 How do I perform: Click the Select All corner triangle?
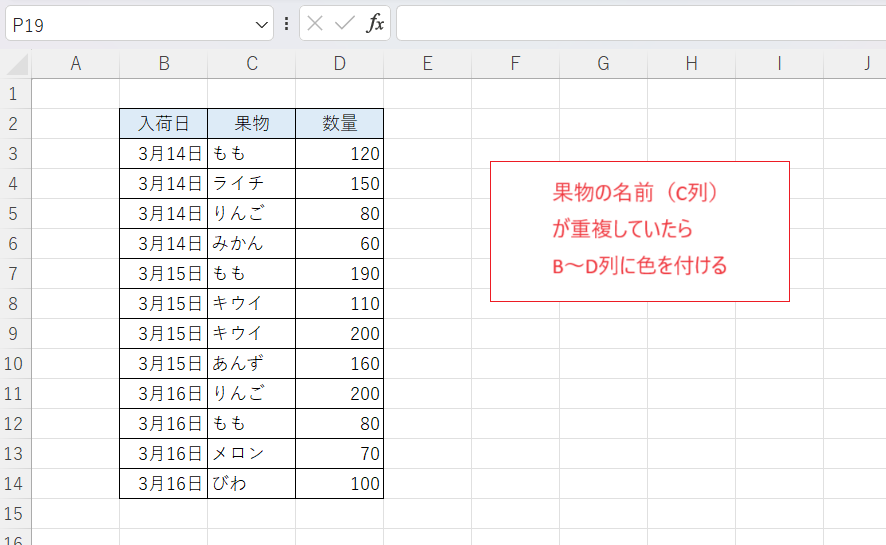pyautogui.click(x=18, y=65)
